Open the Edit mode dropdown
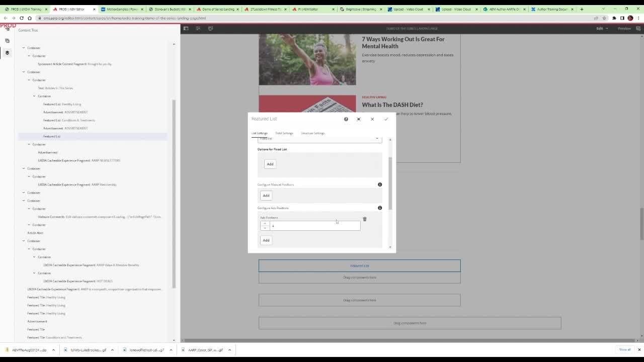Screen dimensions: 644x362 (602, 28)
